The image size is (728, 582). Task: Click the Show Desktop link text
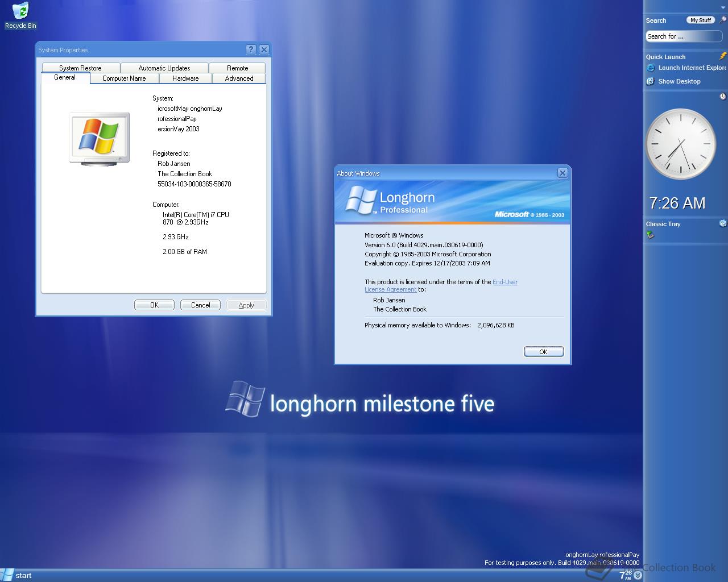coord(679,81)
